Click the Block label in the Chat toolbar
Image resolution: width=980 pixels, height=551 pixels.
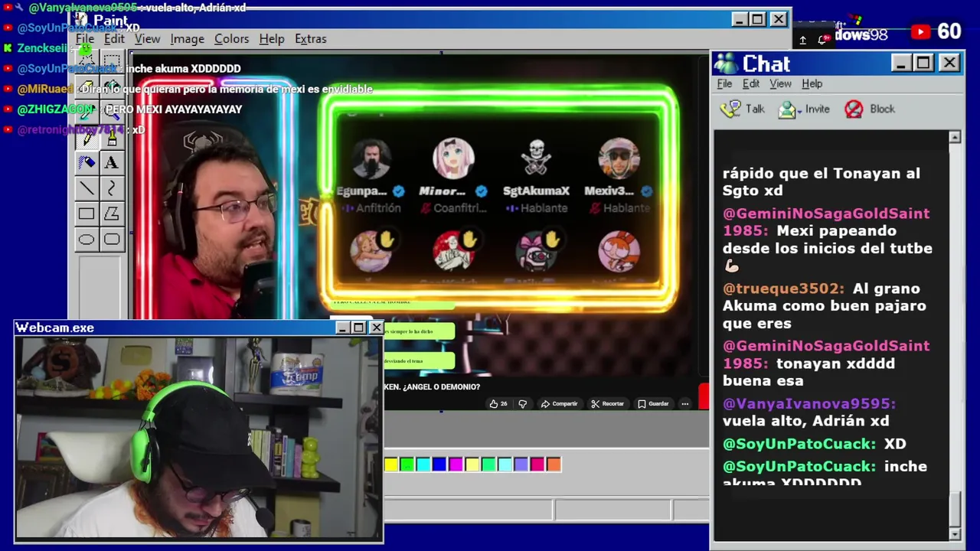tap(882, 109)
